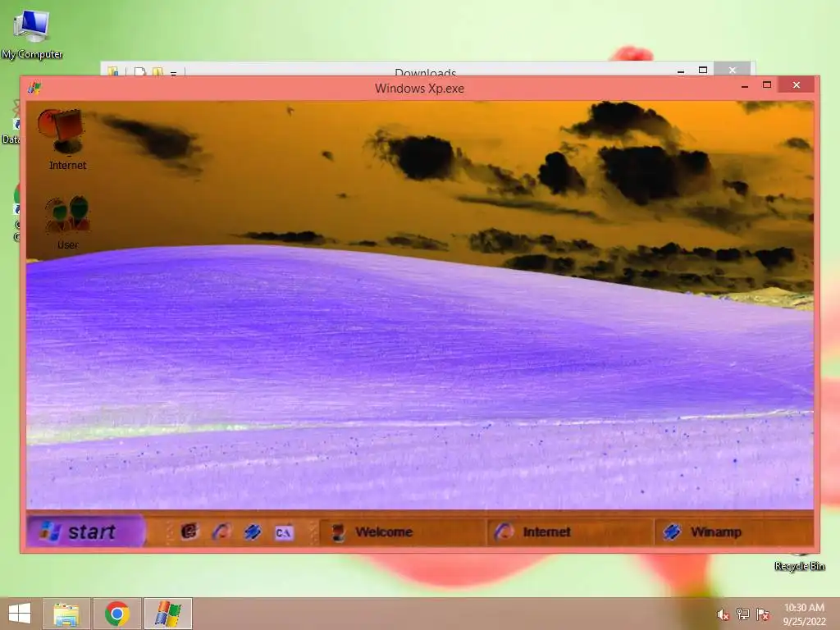The image size is (840, 630).
Task: Click the XP start button
Action: point(85,532)
